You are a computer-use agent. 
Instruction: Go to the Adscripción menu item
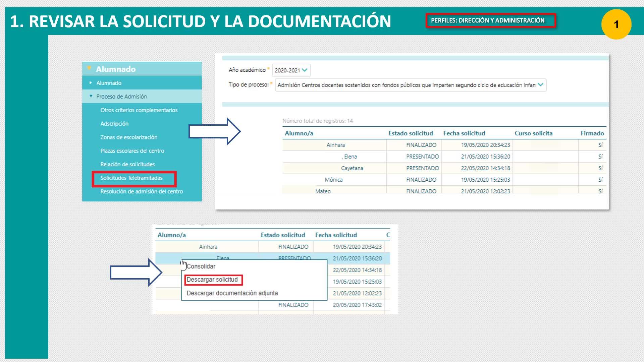click(x=114, y=124)
